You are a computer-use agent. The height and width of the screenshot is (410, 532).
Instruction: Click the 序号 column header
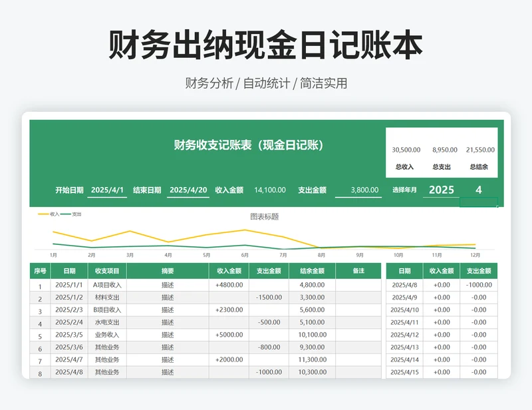click(x=40, y=271)
